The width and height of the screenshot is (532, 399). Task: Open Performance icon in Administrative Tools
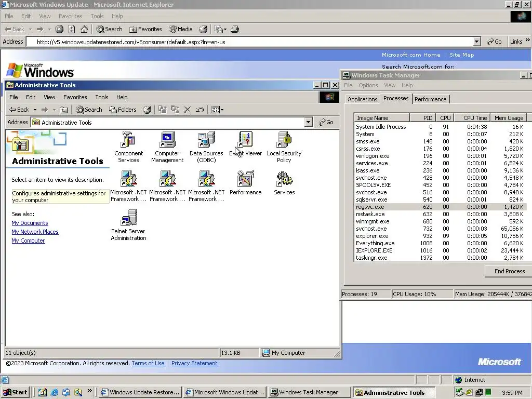tap(245, 178)
